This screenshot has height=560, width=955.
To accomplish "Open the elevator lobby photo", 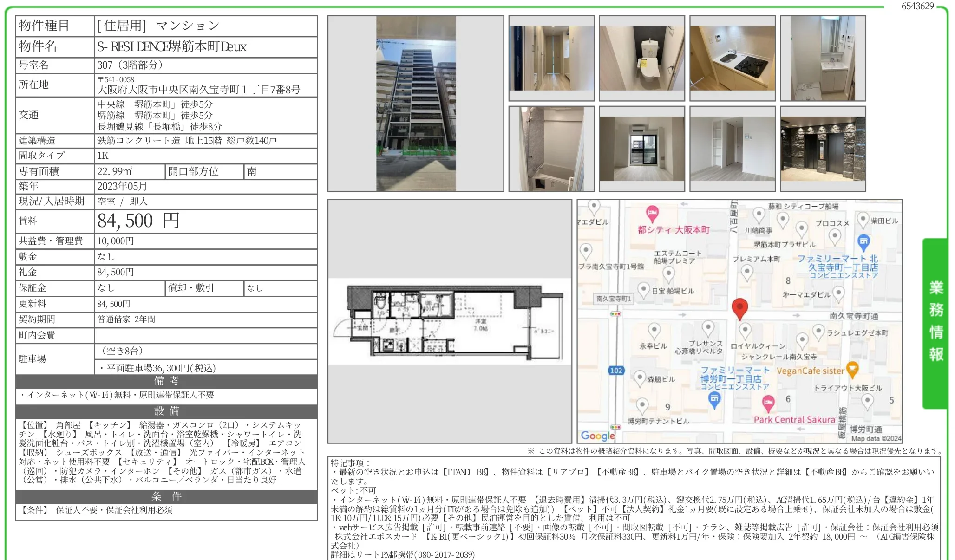I will (823, 149).
